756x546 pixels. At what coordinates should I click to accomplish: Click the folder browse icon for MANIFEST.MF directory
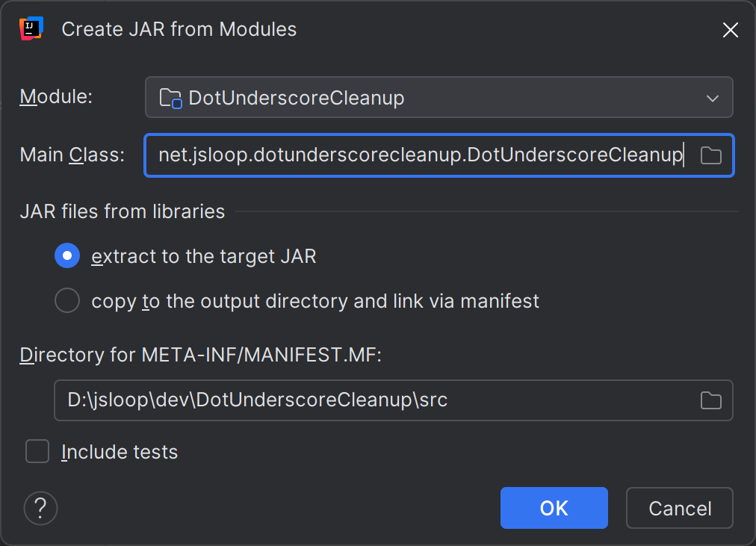(710, 400)
